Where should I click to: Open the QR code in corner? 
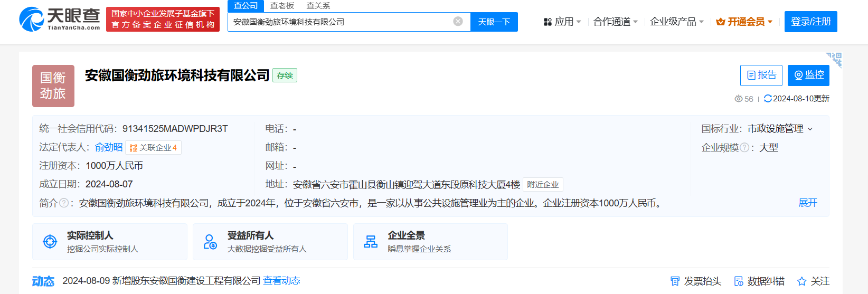834,60
